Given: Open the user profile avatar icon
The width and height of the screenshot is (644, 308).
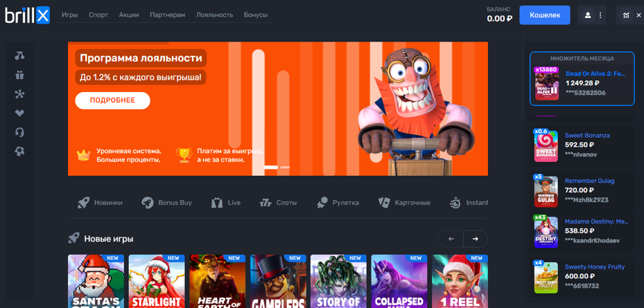Looking at the screenshot, I should tap(588, 15).
